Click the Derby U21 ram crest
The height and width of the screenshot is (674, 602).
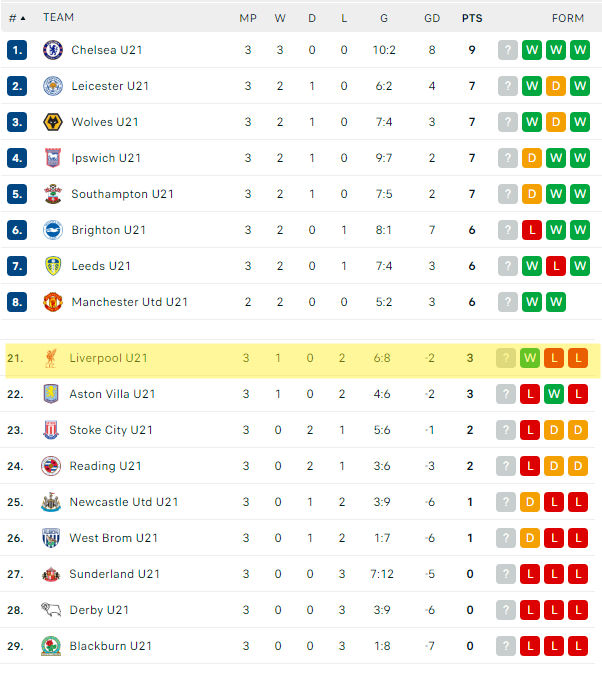pyautogui.click(x=51, y=610)
